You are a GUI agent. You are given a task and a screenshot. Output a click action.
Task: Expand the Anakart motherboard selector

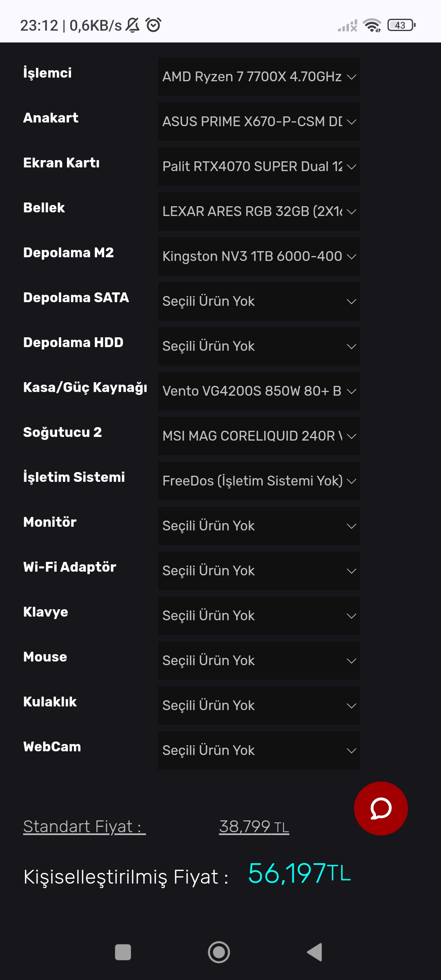[259, 122]
